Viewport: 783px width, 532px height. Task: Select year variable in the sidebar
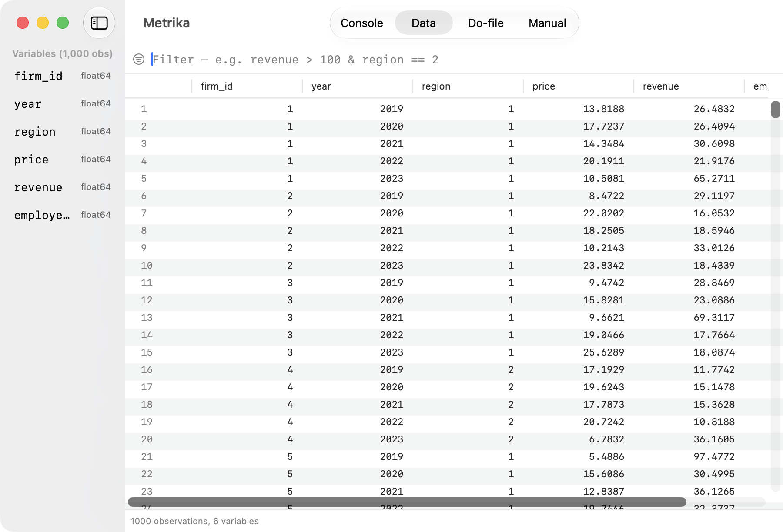63,104
